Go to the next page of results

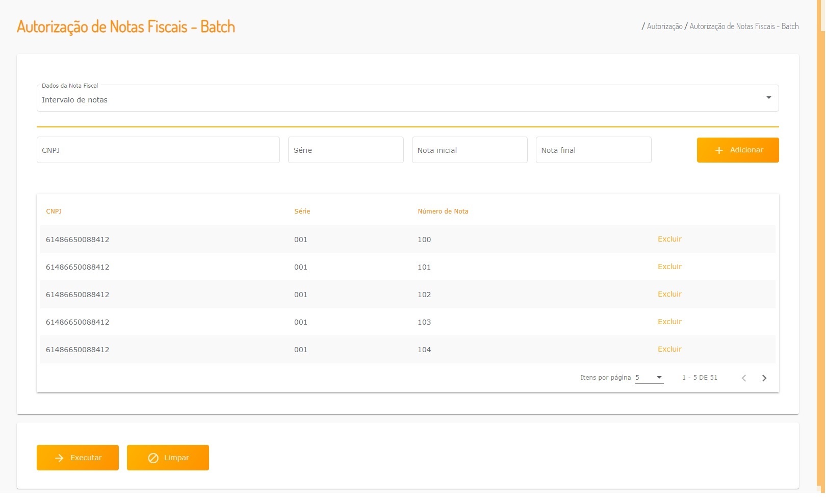(764, 378)
